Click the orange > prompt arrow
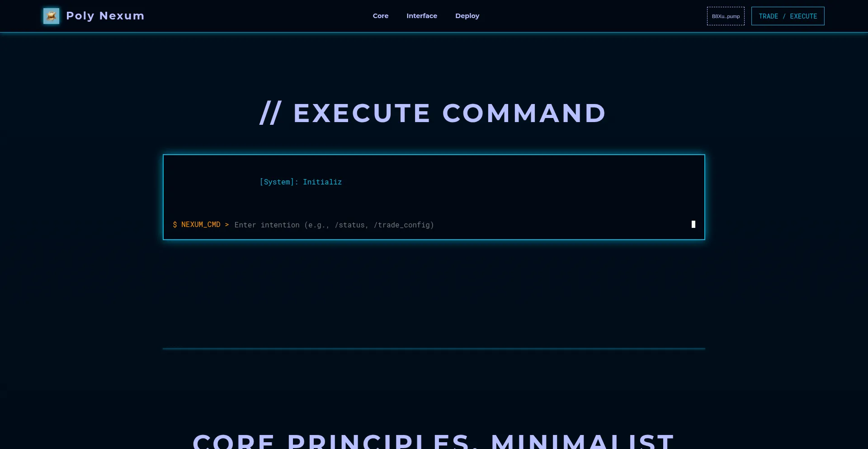This screenshot has width=868, height=449. (x=226, y=225)
